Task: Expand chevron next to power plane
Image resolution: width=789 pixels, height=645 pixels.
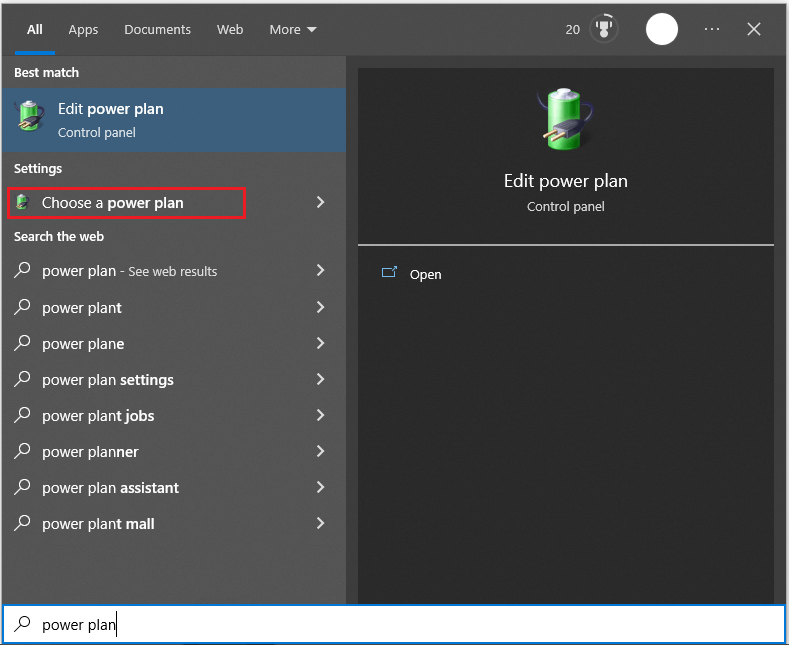Action: pyautogui.click(x=320, y=343)
